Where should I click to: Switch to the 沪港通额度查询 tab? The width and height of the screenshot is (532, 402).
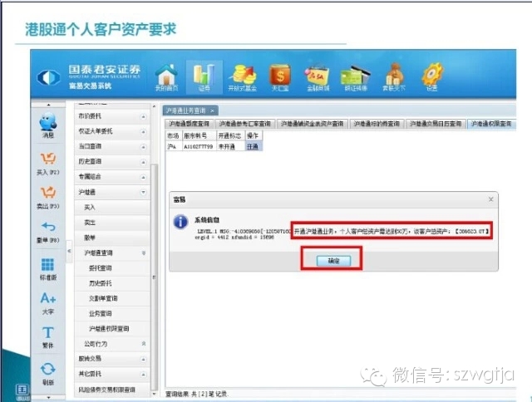[x=190, y=124]
